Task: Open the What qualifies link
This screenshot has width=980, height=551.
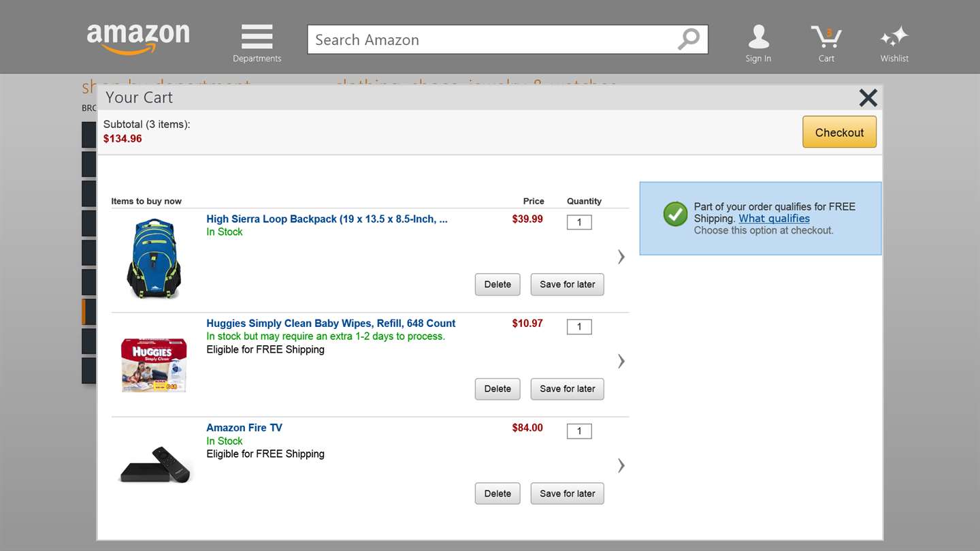Action: 774,219
